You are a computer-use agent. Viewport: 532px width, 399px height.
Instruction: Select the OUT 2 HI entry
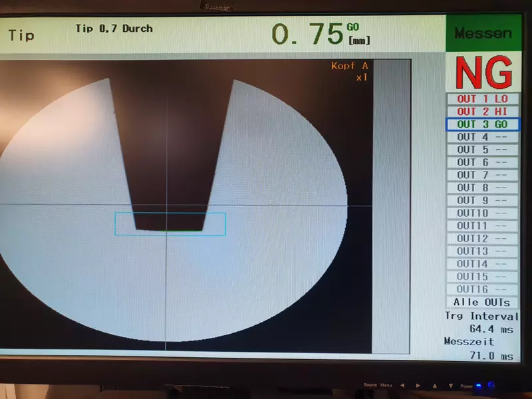(482, 111)
